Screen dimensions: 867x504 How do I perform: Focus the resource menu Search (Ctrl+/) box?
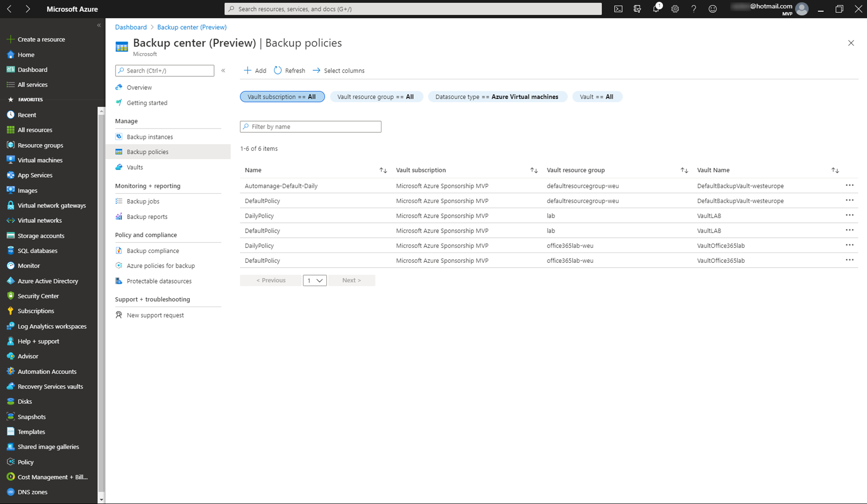click(165, 71)
